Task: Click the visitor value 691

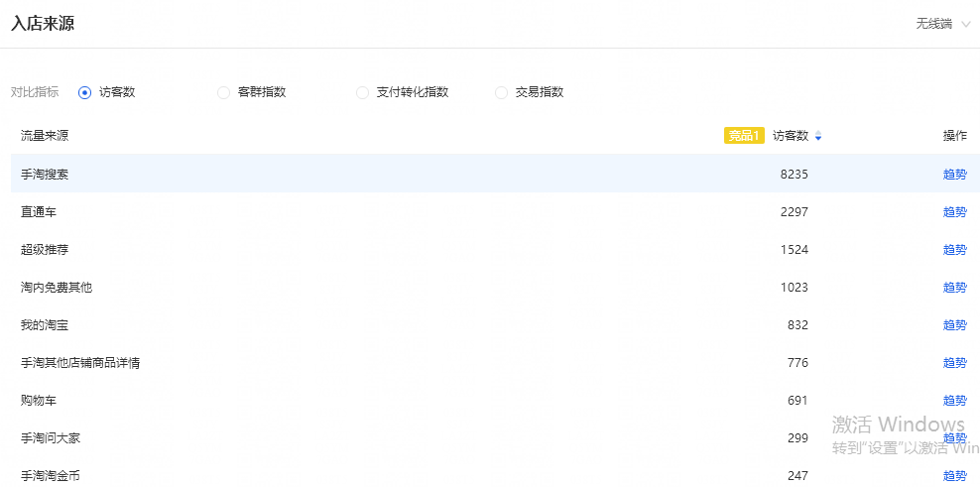Action: point(797,400)
